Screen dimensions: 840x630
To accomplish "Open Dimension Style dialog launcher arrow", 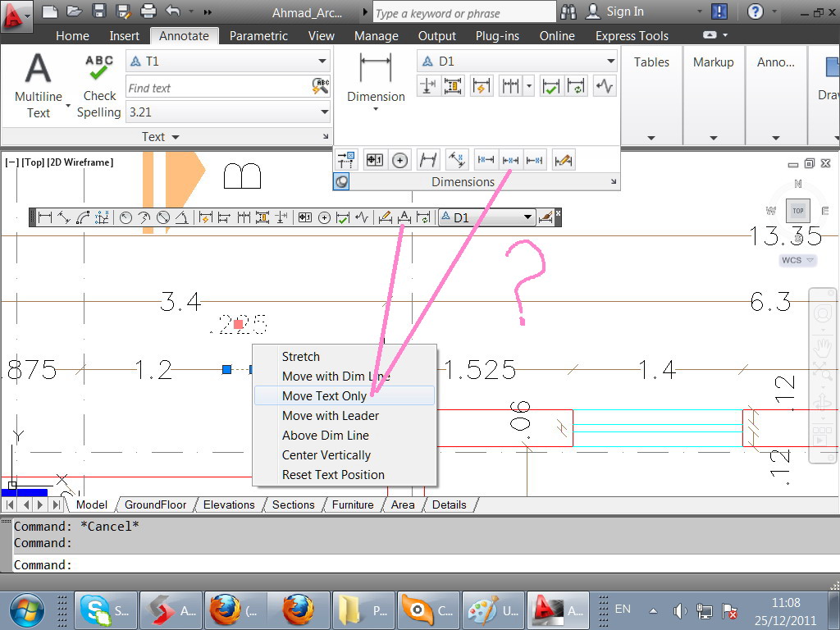I will pyautogui.click(x=614, y=181).
